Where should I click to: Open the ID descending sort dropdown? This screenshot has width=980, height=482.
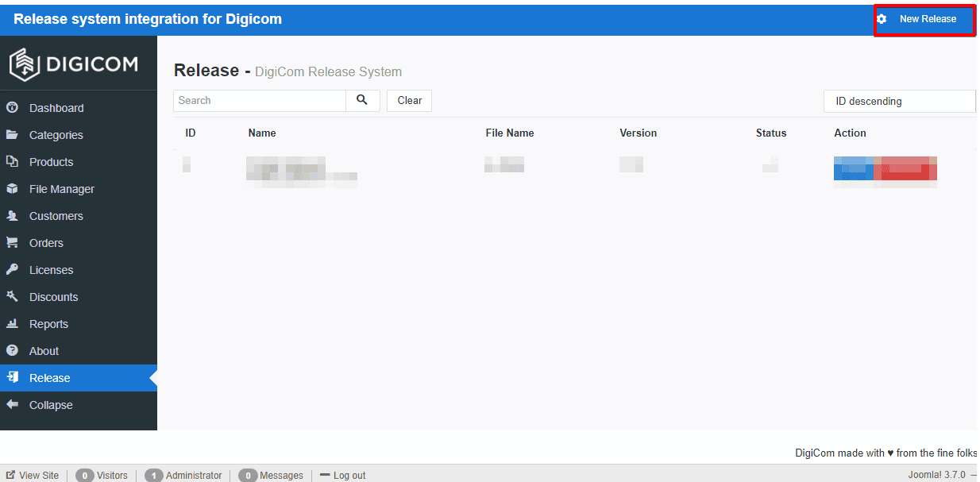(x=899, y=101)
